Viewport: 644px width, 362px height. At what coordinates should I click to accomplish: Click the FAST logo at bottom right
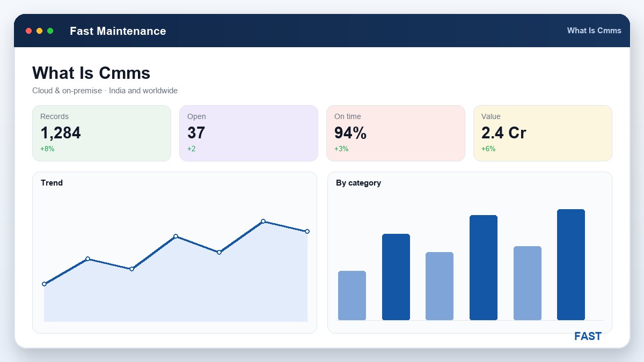tap(588, 336)
